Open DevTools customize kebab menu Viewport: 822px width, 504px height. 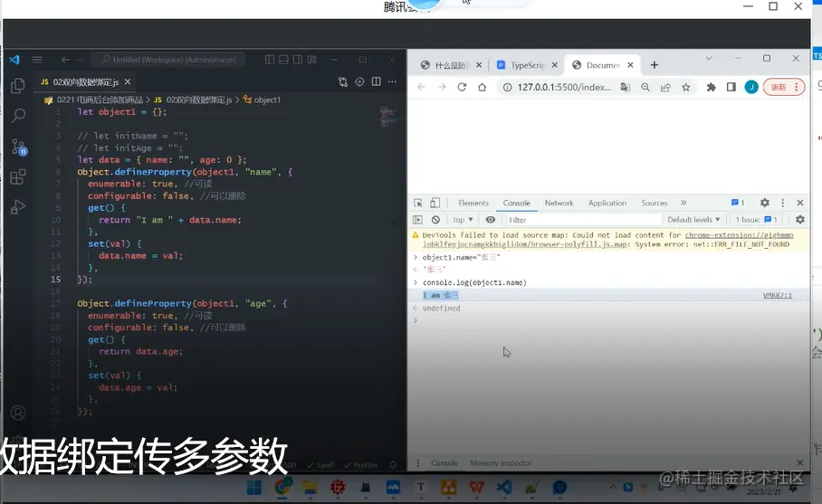pos(783,203)
